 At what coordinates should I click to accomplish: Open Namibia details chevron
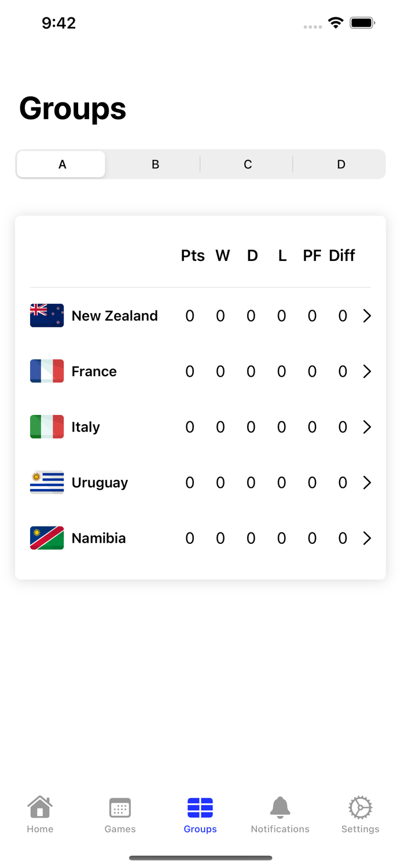click(367, 538)
